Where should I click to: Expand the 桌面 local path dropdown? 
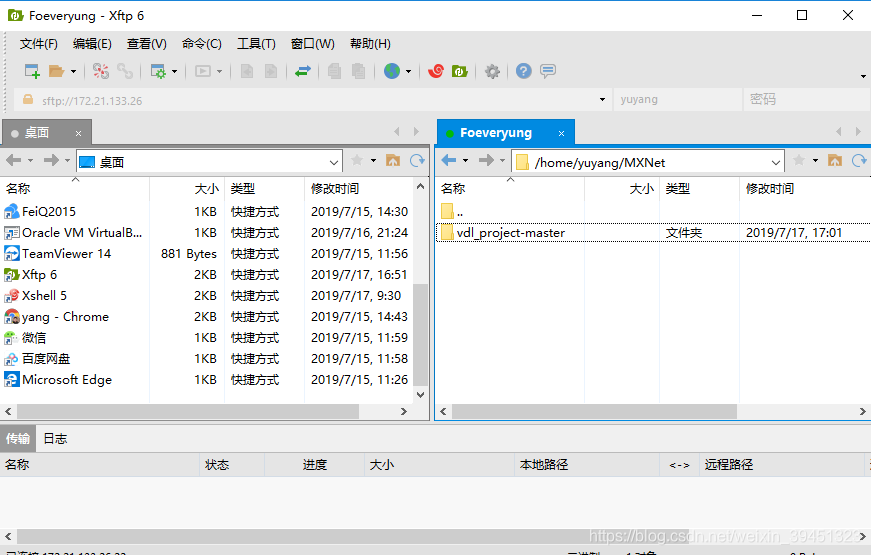tap(333, 163)
